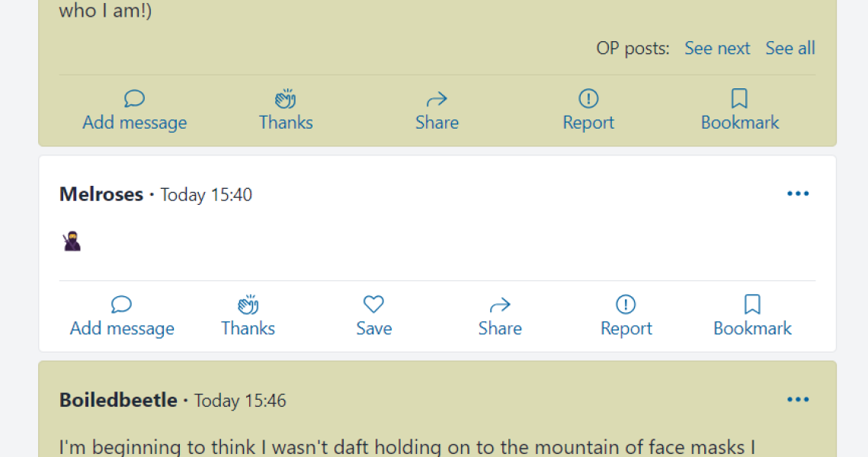The height and width of the screenshot is (457, 868).
Task: Click See all under OP posts
Action: pyautogui.click(x=790, y=48)
